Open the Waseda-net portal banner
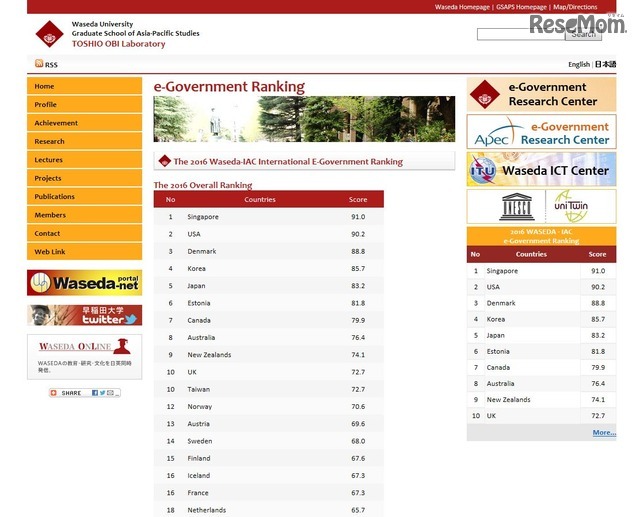Screen dimensions: 640x517 tap(84, 282)
